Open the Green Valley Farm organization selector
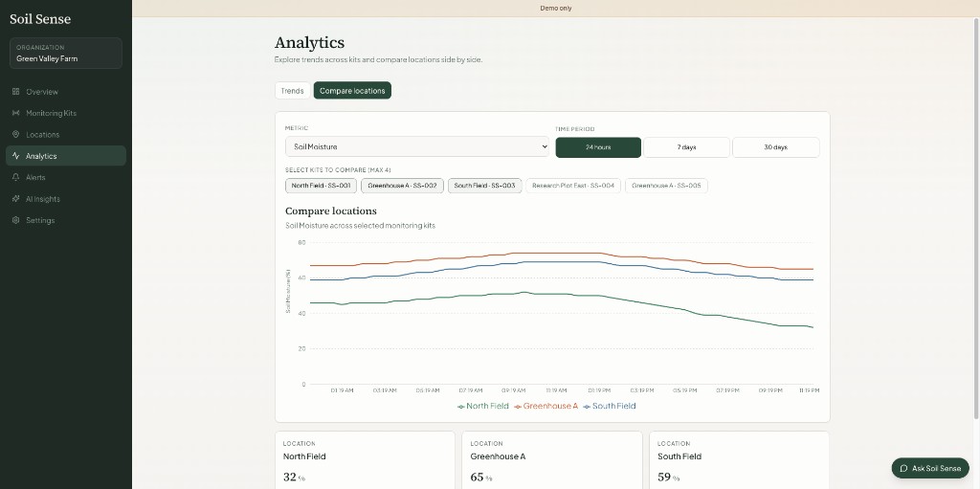The image size is (980, 489). pyautogui.click(x=66, y=54)
